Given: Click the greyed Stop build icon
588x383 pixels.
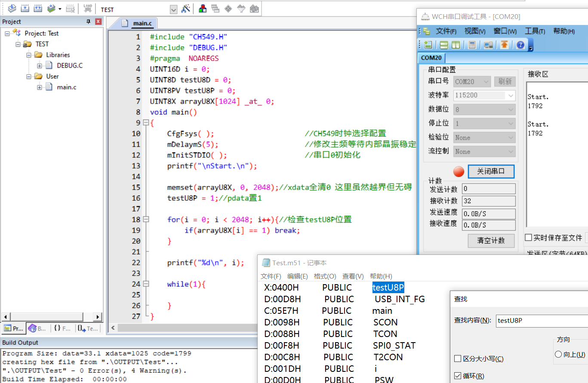Looking at the screenshot, I should (71, 8).
